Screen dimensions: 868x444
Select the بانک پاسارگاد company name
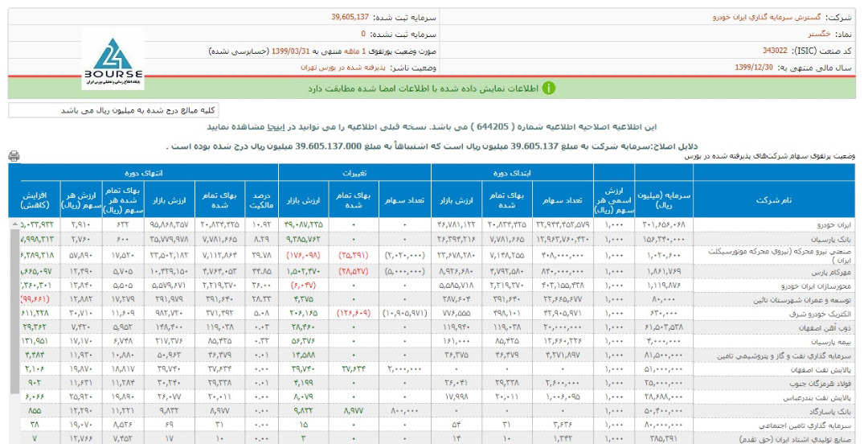click(x=829, y=411)
